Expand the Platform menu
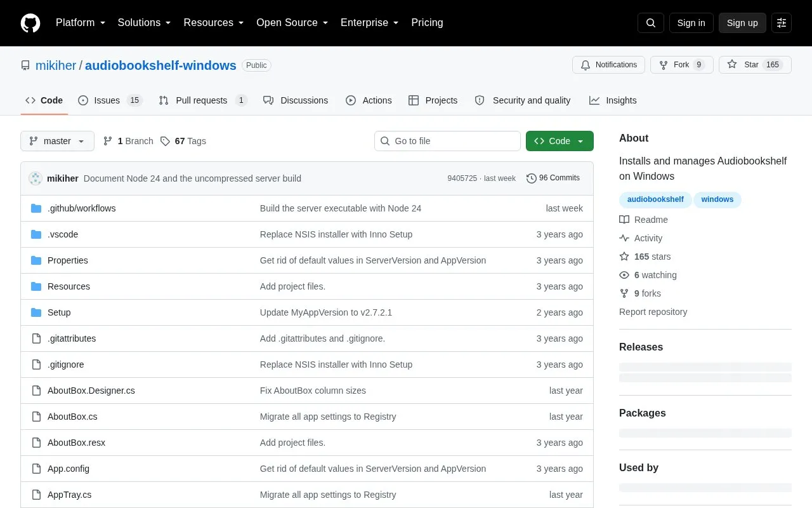This screenshot has width=812, height=508. [x=81, y=23]
